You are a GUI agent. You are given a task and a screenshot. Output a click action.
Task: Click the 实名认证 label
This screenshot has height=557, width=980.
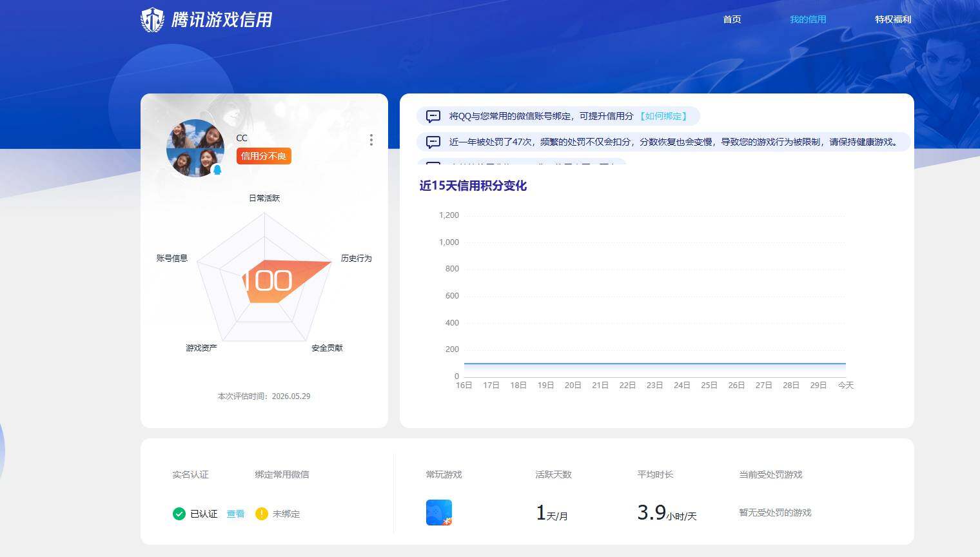point(190,474)
